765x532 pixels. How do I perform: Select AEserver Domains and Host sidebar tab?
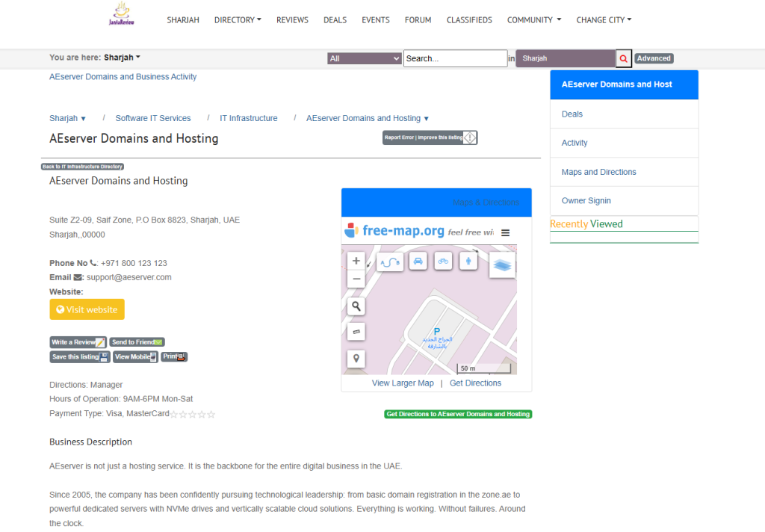pyautogui.click(x=624, y=84)
